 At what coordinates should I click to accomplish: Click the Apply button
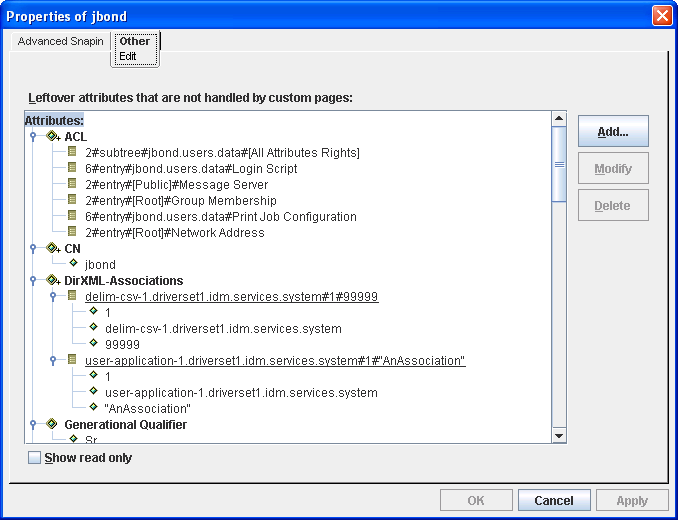tap(632, 501)
